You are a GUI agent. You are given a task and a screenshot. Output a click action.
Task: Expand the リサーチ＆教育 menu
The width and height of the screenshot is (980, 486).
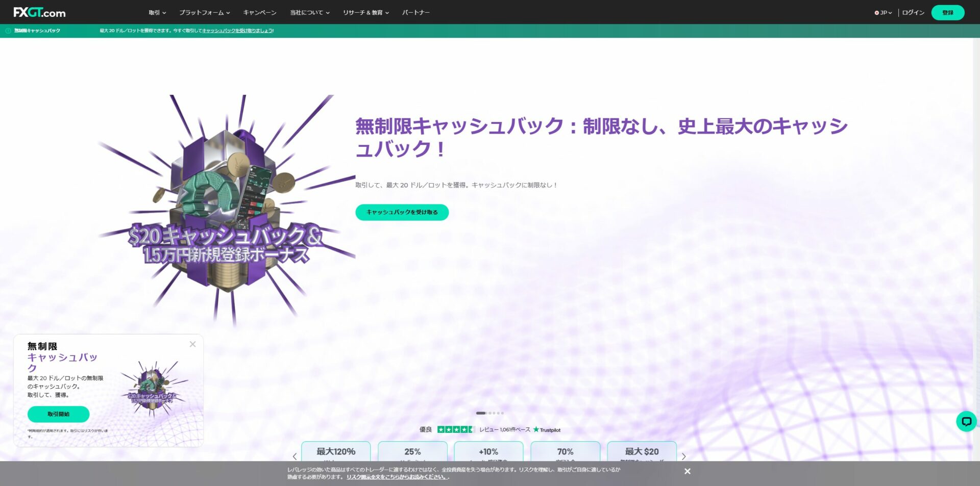click(x=365, y=13)
